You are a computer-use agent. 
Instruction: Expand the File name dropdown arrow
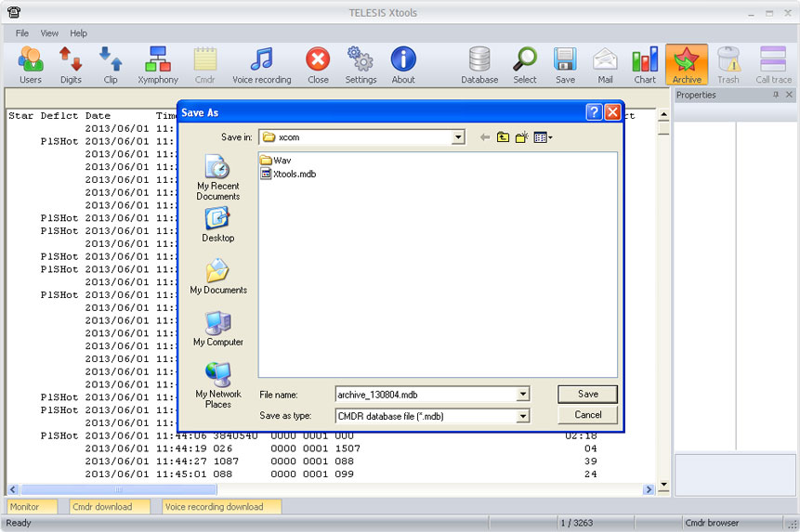pos(523,395)
